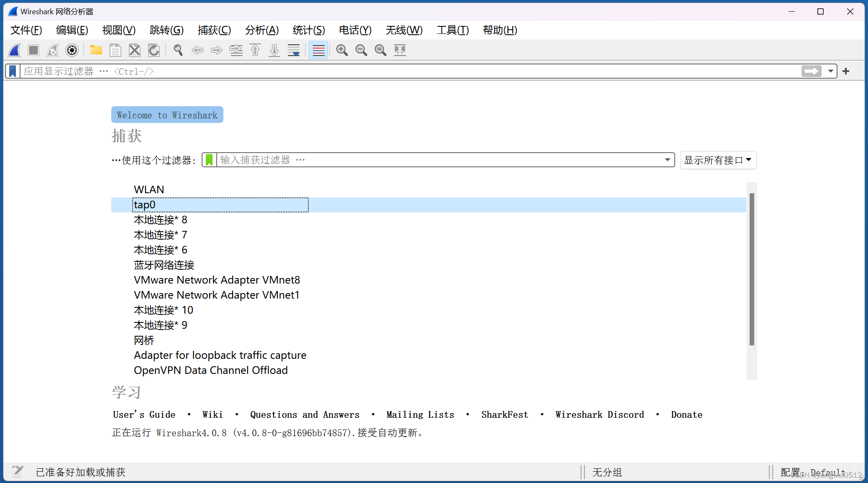Toggle packet colorization rules icon
This screenshot has width=868, height=483.
pyautogui.click(x=318, y=50)
